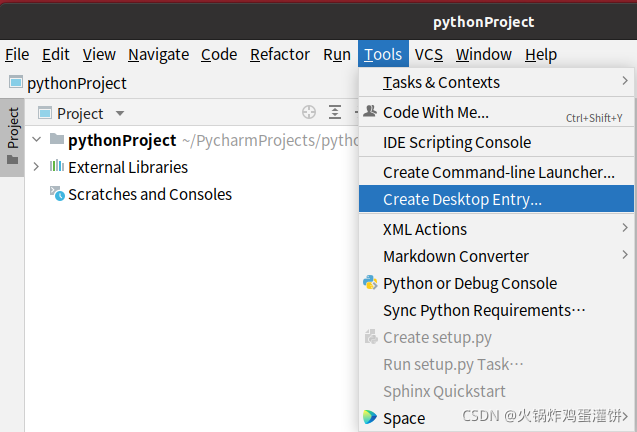Click XML Actions submenu arrow
The image size is (637, 432).
coord(625,228)
